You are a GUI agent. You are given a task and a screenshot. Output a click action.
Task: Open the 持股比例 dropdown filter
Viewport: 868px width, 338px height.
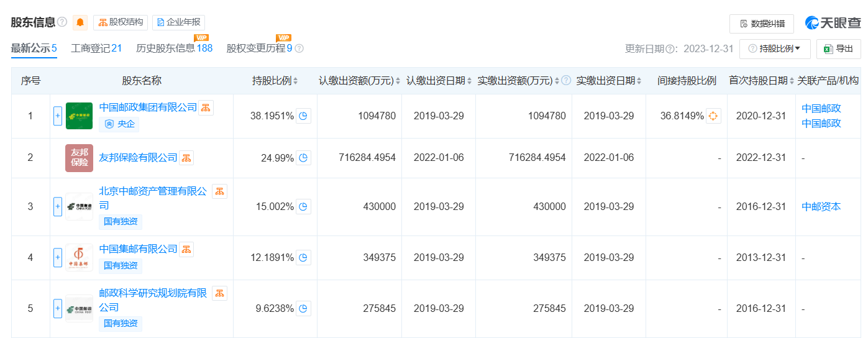pyautogui.click(x=774, y=48)
